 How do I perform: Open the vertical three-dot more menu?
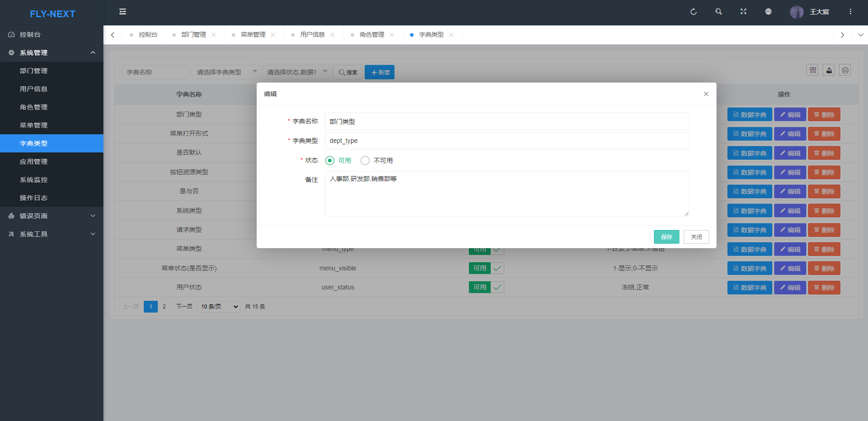point(850,12)
